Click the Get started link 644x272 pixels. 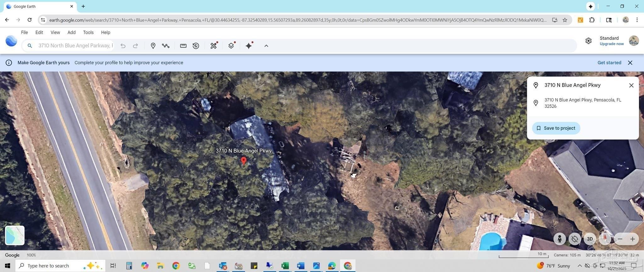[x=609, y=63]
